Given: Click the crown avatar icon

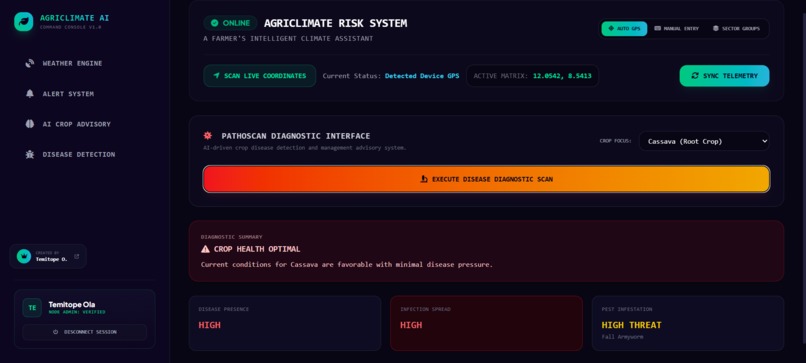Looking at the screenshot, I should pos(24,256).
